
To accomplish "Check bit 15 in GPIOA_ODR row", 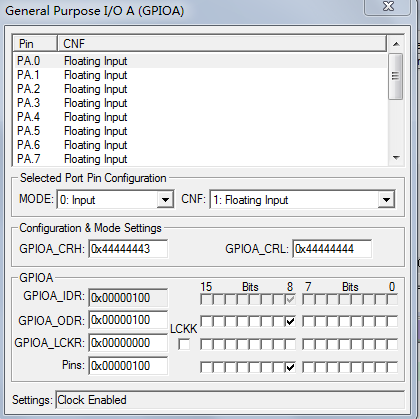I will (206, 321).
